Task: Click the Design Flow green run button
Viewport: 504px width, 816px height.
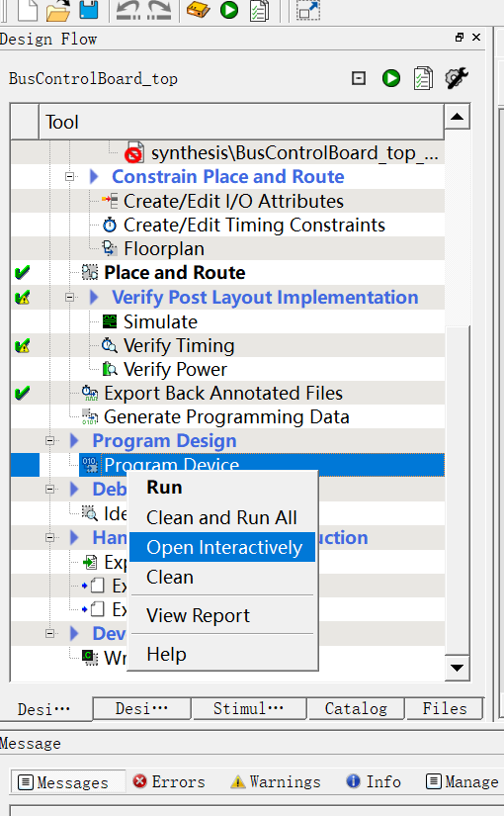Action: [391, 78]
